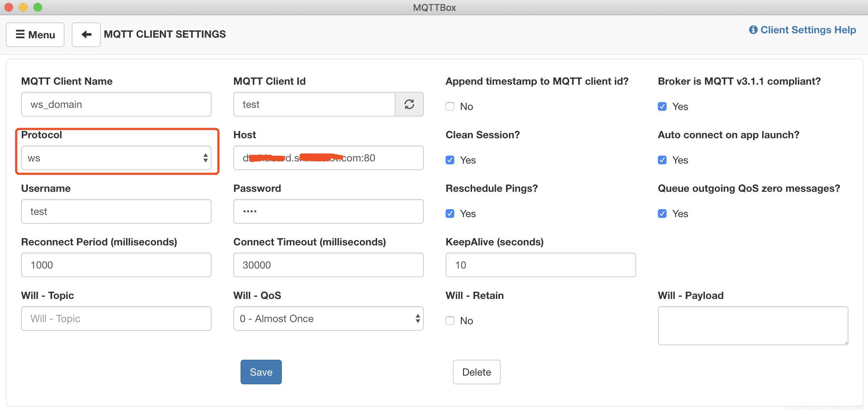Viewport: 868px width, 414px height.
Task: Open the hamburger Menu button
Action: [35, 34]
